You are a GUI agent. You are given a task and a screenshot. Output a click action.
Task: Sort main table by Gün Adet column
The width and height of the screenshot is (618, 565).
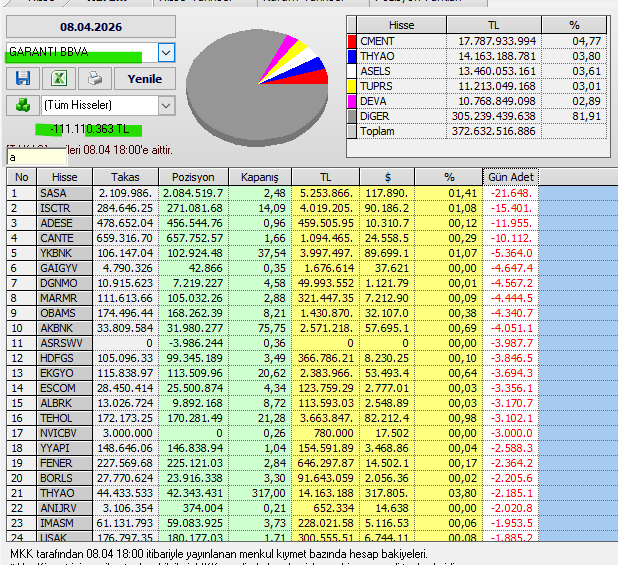tap(510, 177)
